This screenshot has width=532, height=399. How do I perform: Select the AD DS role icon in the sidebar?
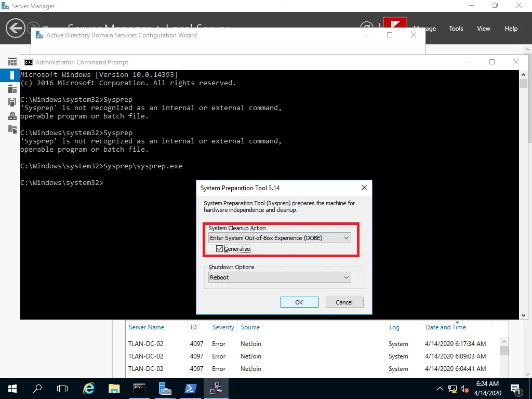[x=12, y=102]
